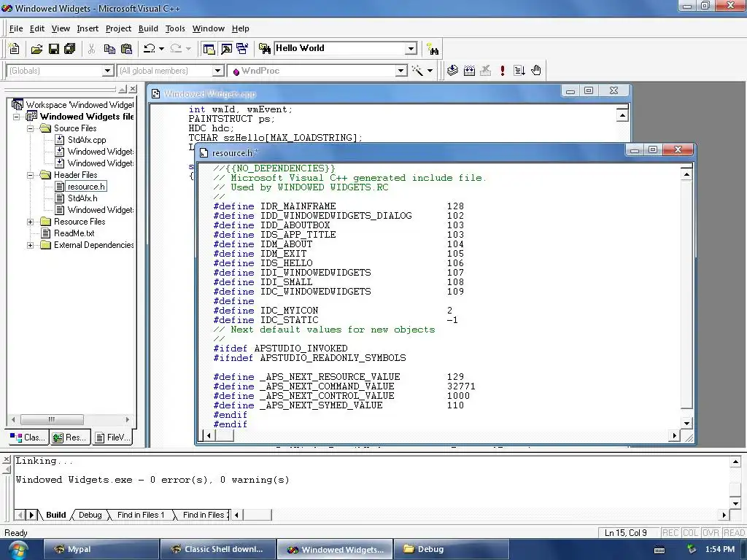747x560 pixels.
Task: Toggle the Workspace window icon
Action: 209,49
